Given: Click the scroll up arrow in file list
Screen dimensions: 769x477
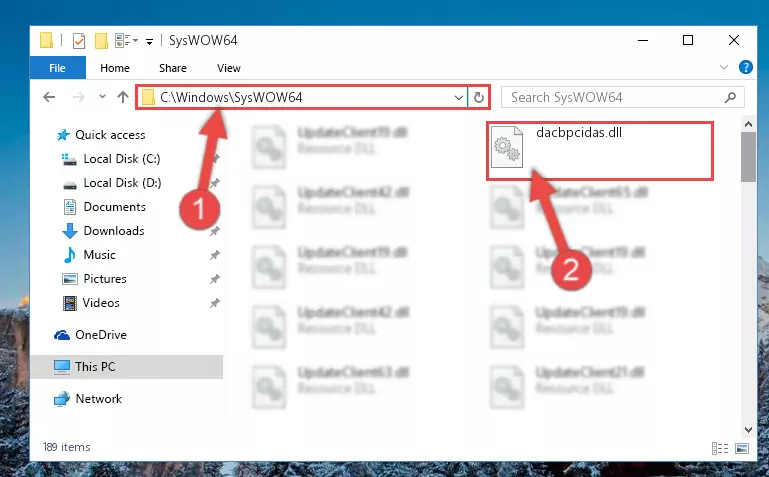Looking at the screenshot, I should 748,125.
